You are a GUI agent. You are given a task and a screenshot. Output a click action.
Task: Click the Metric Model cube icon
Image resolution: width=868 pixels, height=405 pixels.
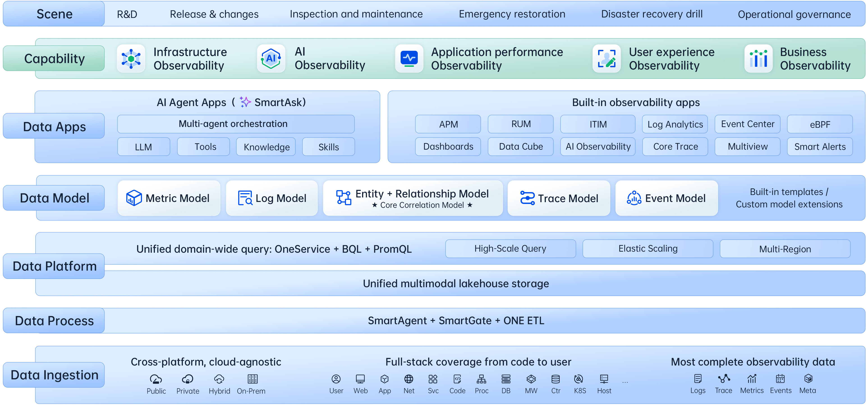coord(134,198)
